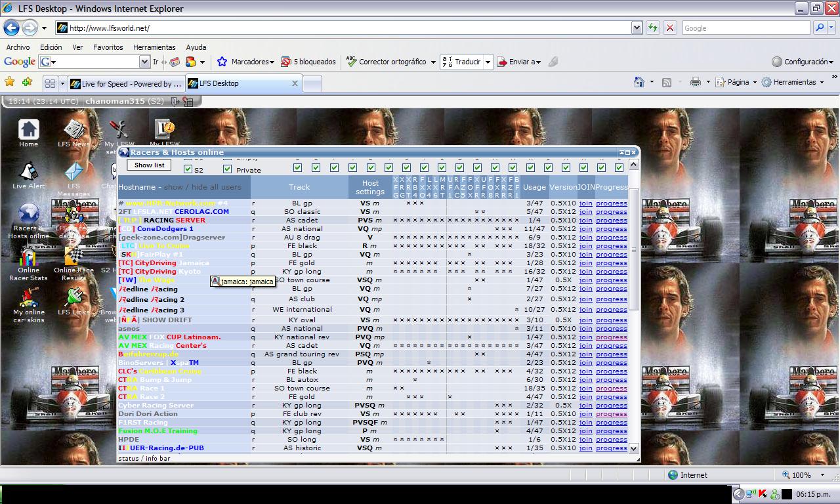
Task: Click the browser Home icon in command bar
Action: [x=639, y=82]
